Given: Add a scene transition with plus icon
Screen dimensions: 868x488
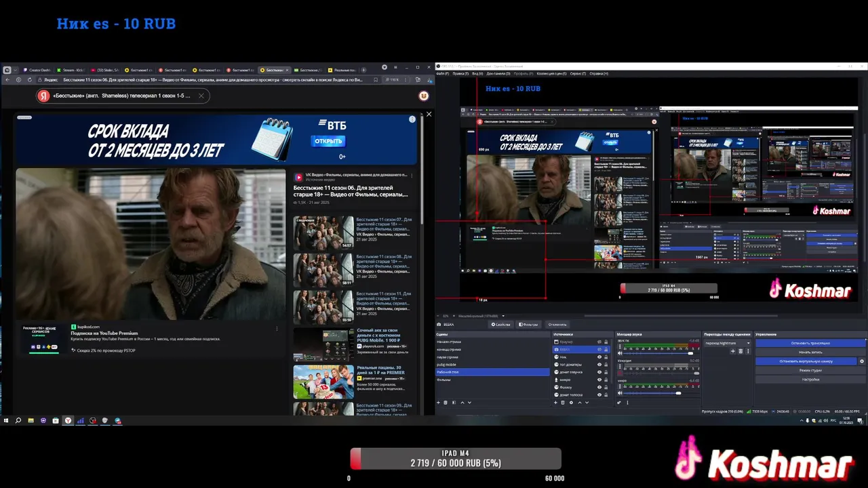Looking at the screenshot, I should tap(732, 351).
